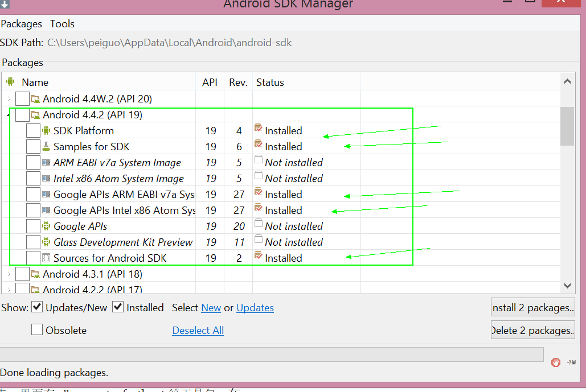The height and width of the screenshot is (392, 586).
Task: Select the Intel x86 Atom System Image checkbox
Action: [x=33, y=179]
